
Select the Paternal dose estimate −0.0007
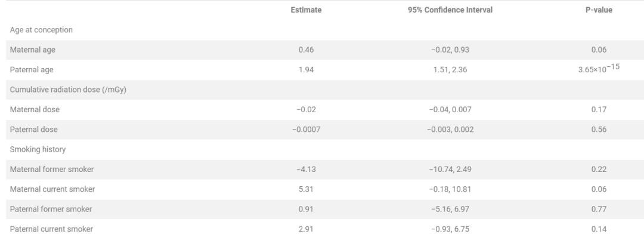point(306,130)
